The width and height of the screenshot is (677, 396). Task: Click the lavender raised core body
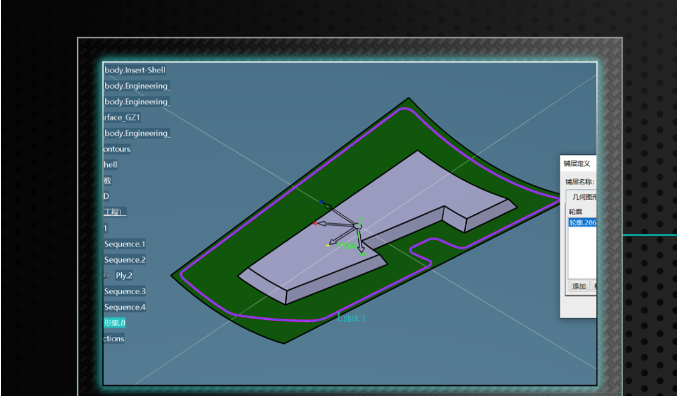[x=371, y=216]
